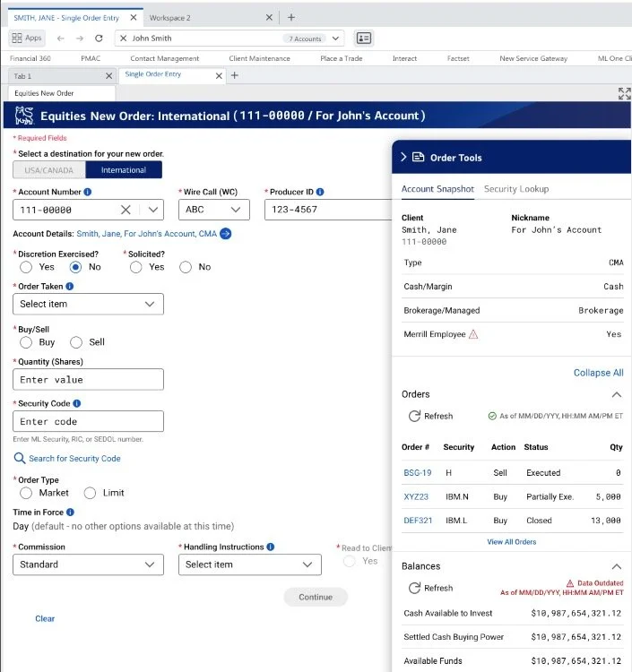Image resolution: width=632 pixels, height=672 pixels.
Task: Close Tab 1
Action: (x=108, y=76)
